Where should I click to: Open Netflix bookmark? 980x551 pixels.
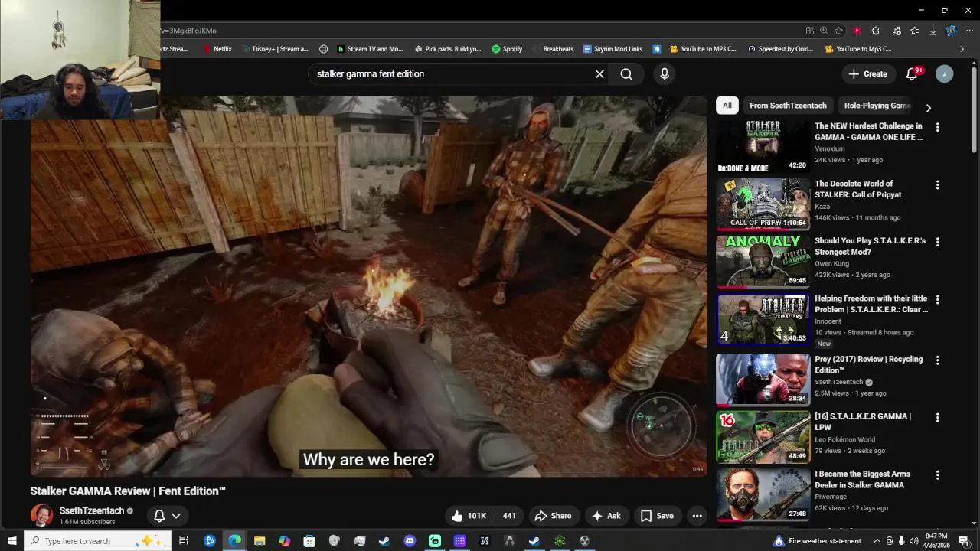(217, 49)
